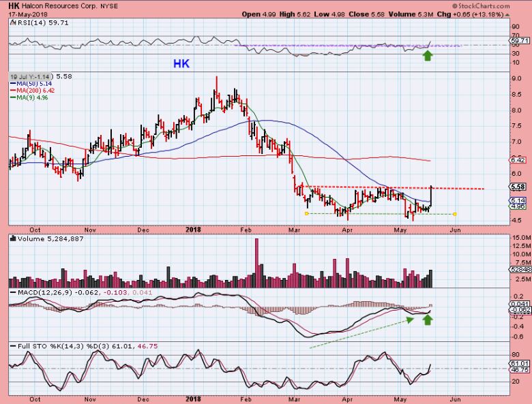Click the 19 Jul Y:-1.14 tooltip box
The image size is (532, 404).
31,76
